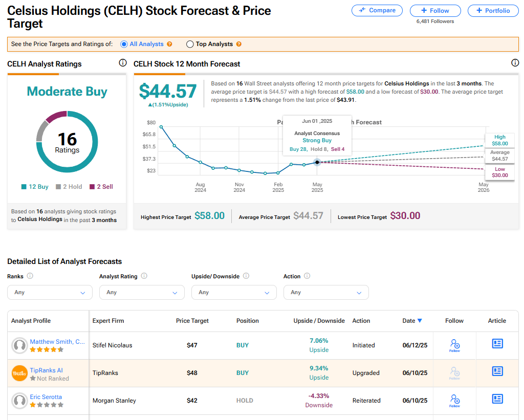Image resolution: width=524 pixels, height=420 pixels.
Task: Click the Highest Price Target $58.00 value
Action: point(209,216)
